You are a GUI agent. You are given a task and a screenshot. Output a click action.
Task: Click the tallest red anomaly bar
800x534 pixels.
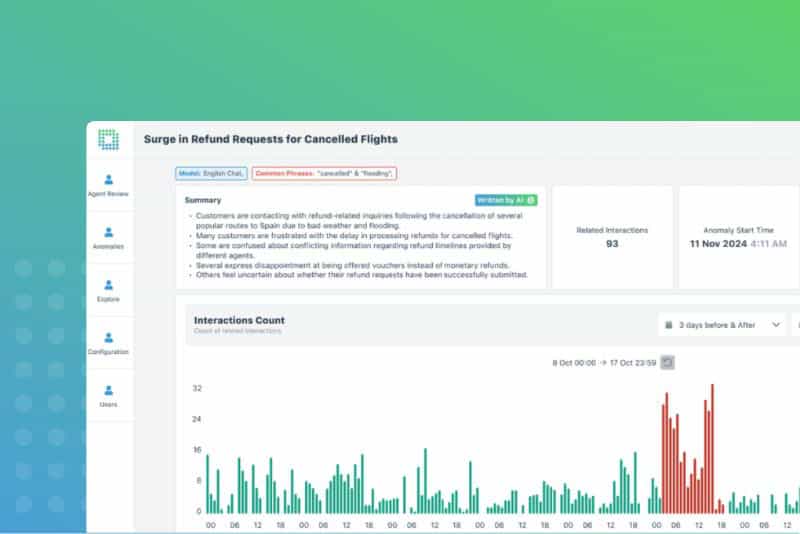click(712, 448)
